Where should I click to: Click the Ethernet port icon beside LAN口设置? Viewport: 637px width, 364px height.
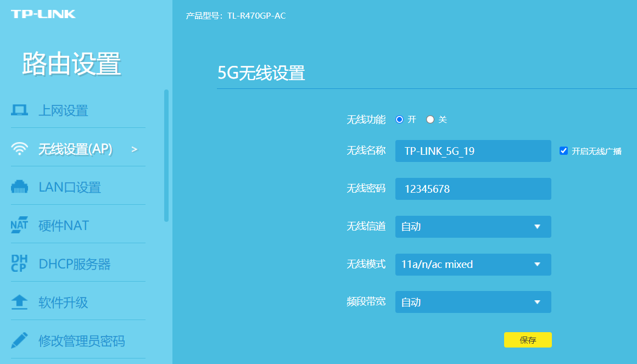coord(19,187)
